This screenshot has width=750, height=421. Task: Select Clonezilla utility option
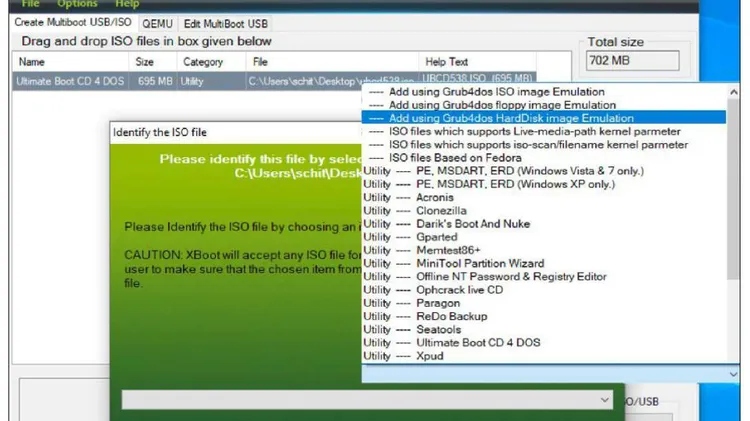point(543,210)
